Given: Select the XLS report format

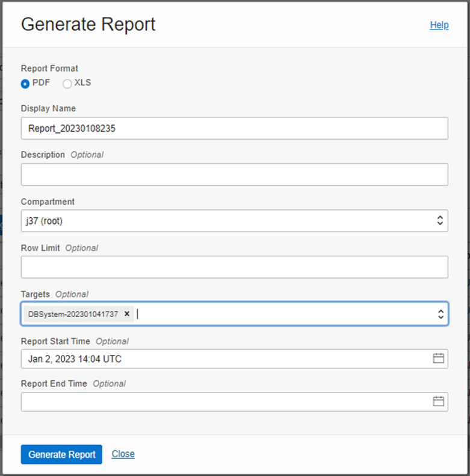Looking at the screenshot, I should (x=67, y=84).
